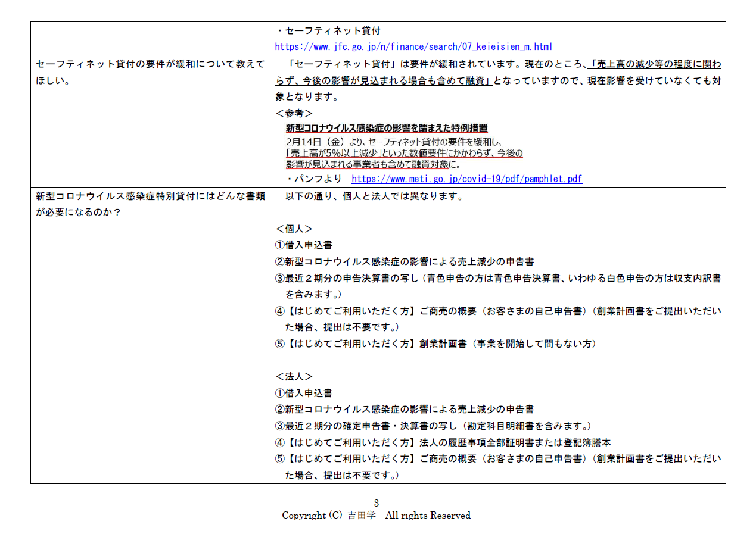
Task: Click the ・セーフティネット貸付 bullet text
Action: (328, 30)
